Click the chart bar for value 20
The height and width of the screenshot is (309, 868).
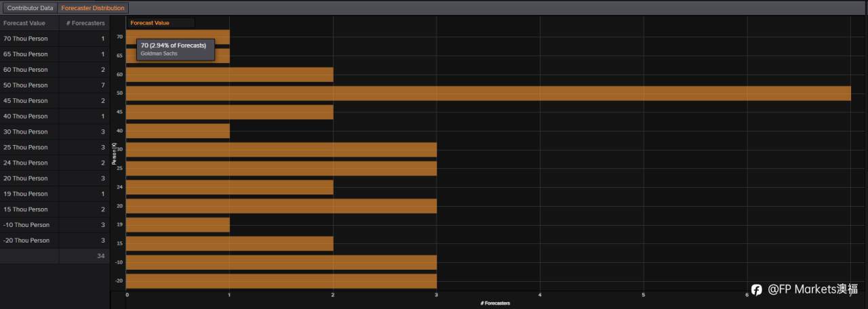pyautogui.click(x=281, y=206)
